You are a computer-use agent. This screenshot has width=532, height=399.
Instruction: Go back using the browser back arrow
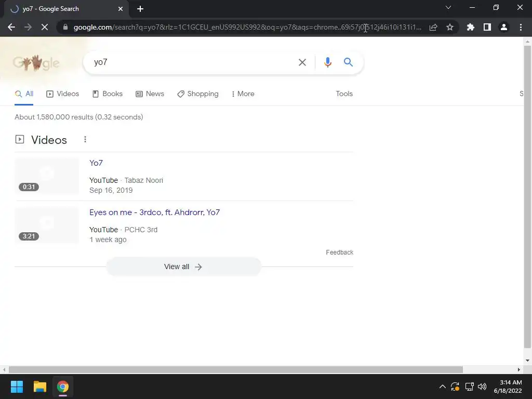tap(11, 27)
